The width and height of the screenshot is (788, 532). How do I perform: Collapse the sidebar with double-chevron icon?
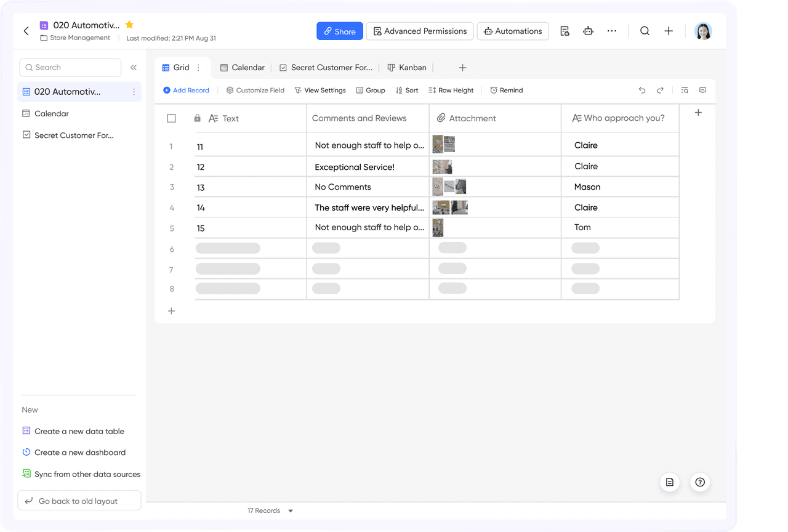point(134,68)
